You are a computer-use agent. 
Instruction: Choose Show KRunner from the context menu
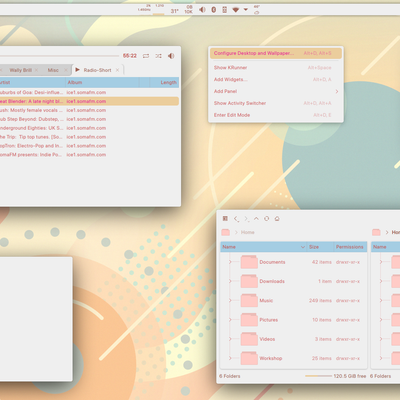click(x=276, y=68)
